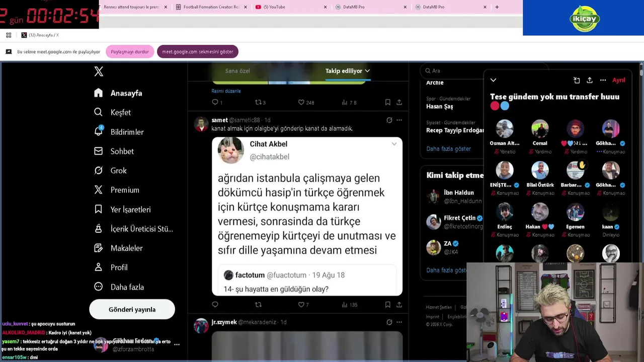Bookmark samet's tweet
This screenshot has height=362, width=644.
[x=388, y=305]
